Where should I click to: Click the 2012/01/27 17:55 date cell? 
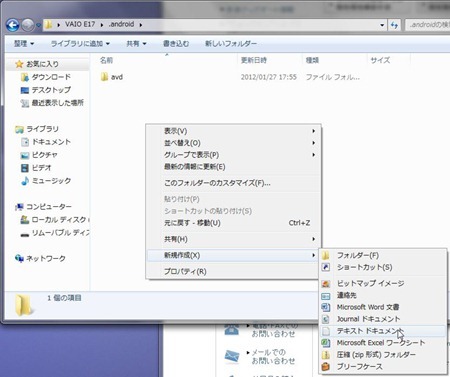[x=269, y=77]
